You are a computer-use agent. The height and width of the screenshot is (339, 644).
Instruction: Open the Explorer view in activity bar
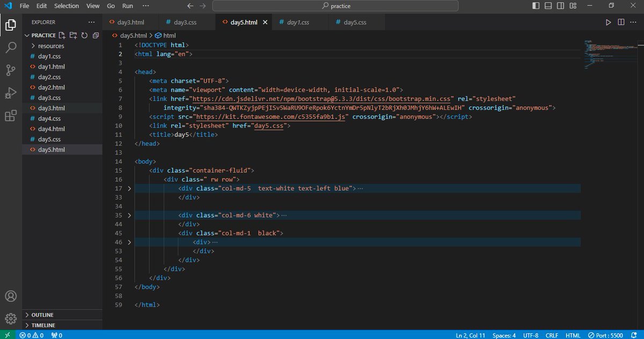11,25
